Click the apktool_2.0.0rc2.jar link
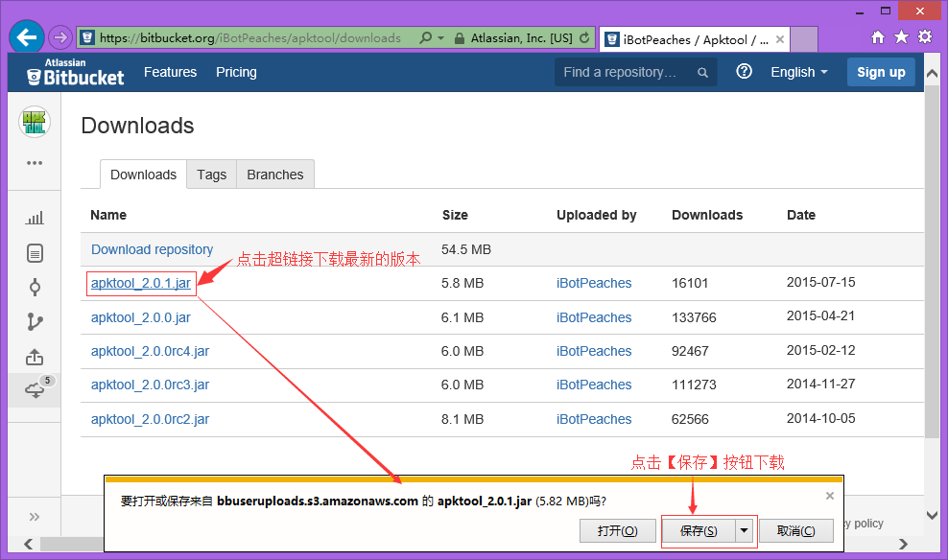The height and width of the screenshot is (560, 948). pos(150,419)
